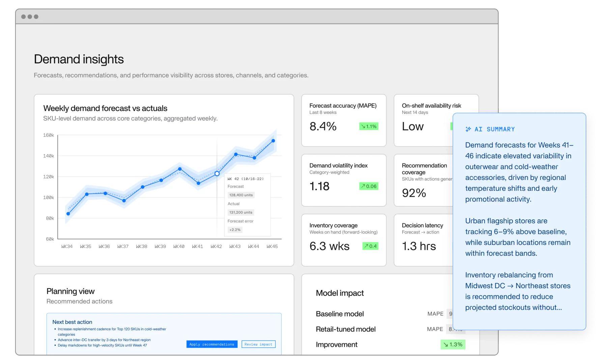
Task: Click the AI Summary sparkle icon
Action: [468, 129]
